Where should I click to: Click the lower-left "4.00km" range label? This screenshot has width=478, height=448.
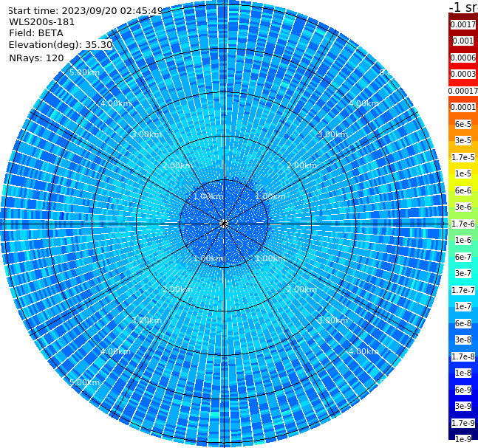click(x=115, y=351)
